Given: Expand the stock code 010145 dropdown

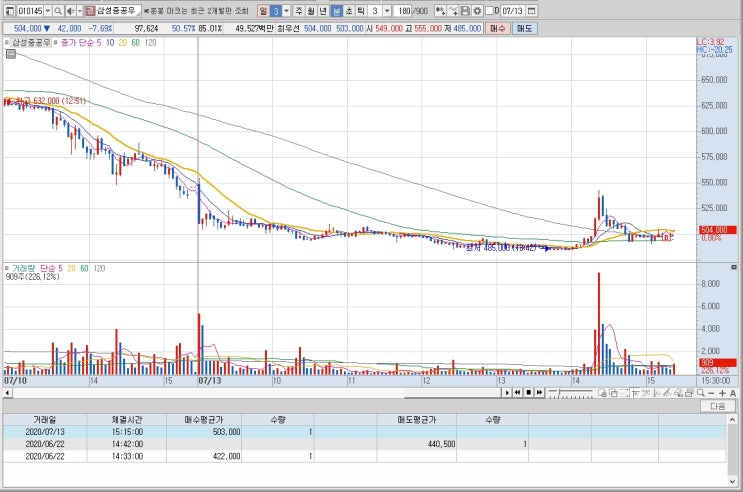Looking at the screenshot, I should coord(48,10).
